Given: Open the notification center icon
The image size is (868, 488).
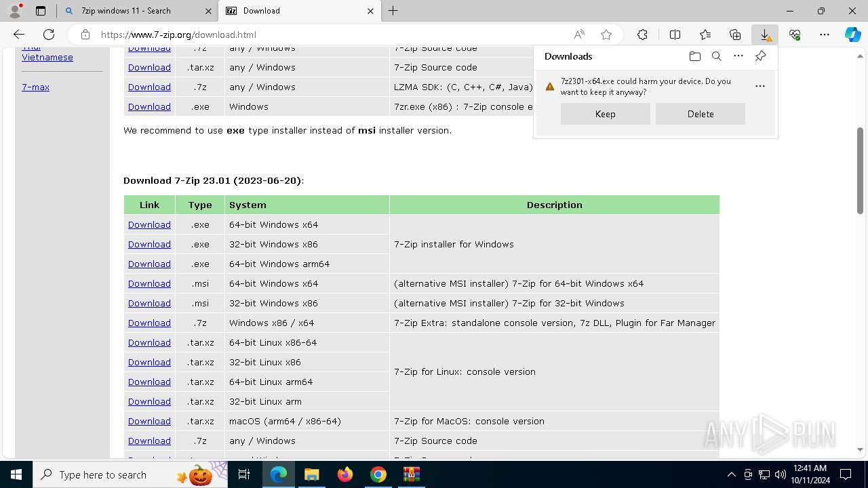Looking at the screenshot, I should point(846,474).
